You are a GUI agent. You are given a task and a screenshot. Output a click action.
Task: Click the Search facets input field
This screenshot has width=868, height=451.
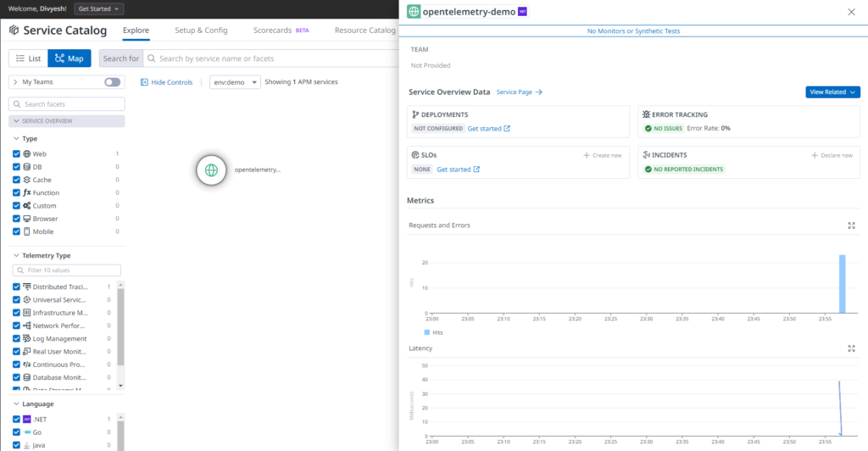[x=67, y=104]
